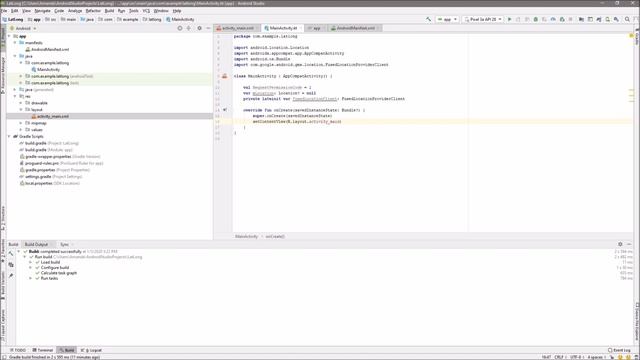
Task: Expand the drawable folder node
Action: coord(21,103)
